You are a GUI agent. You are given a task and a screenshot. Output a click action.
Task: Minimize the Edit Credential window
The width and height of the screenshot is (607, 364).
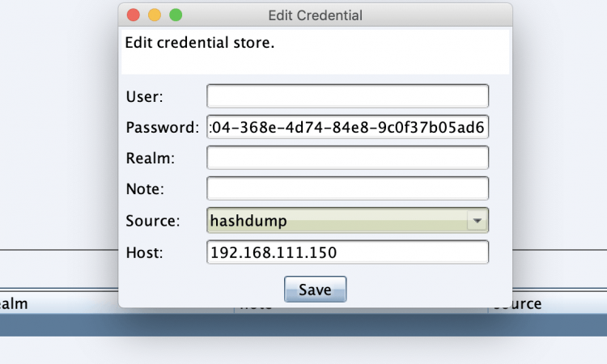tap(155, 15)
